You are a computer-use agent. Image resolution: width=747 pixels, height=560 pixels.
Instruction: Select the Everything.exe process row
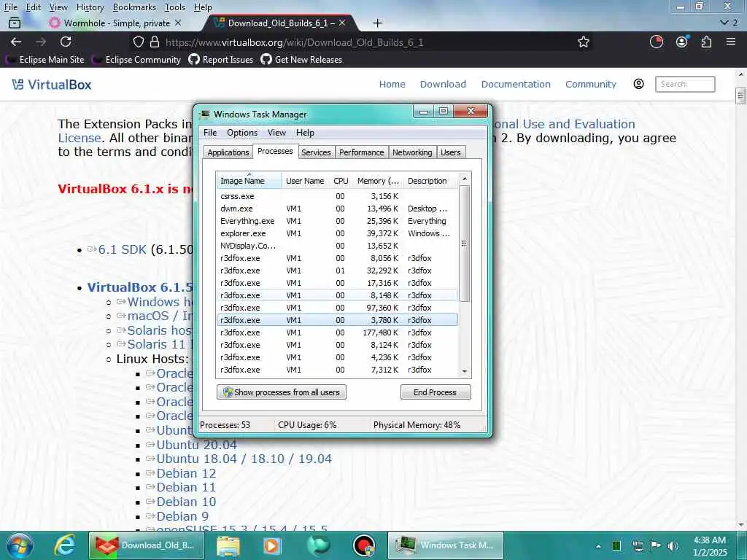coord(336,221)
